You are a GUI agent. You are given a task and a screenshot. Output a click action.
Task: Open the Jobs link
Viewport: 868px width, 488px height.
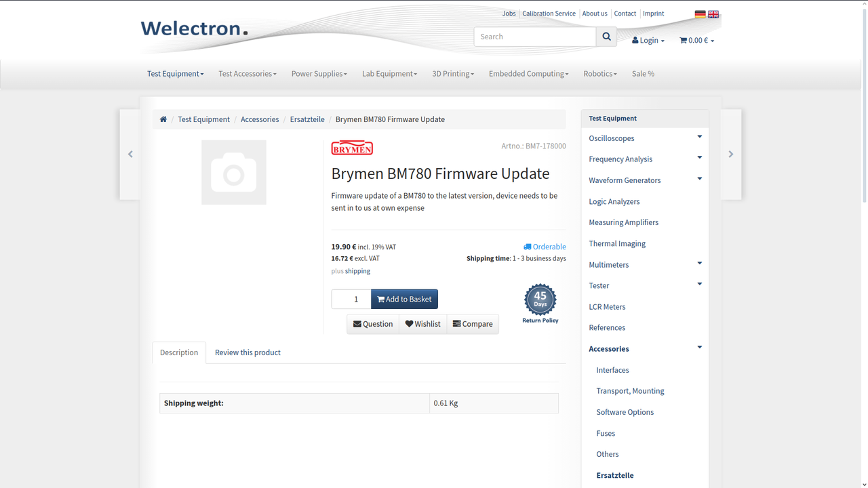click(509, 14)
